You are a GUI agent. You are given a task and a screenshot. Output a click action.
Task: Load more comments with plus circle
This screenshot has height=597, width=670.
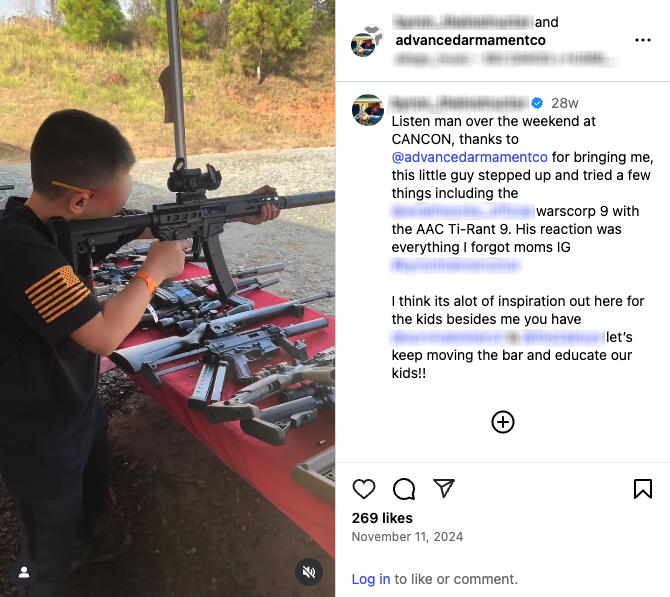tap(503, 422)
